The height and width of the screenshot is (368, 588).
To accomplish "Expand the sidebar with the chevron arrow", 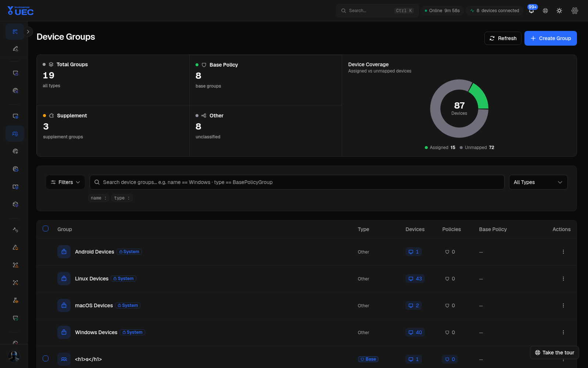I will [28, 32].
